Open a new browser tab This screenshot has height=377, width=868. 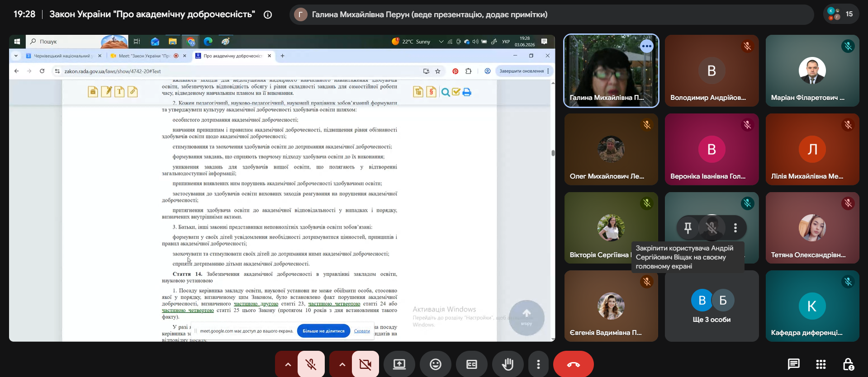pos(283,56)
